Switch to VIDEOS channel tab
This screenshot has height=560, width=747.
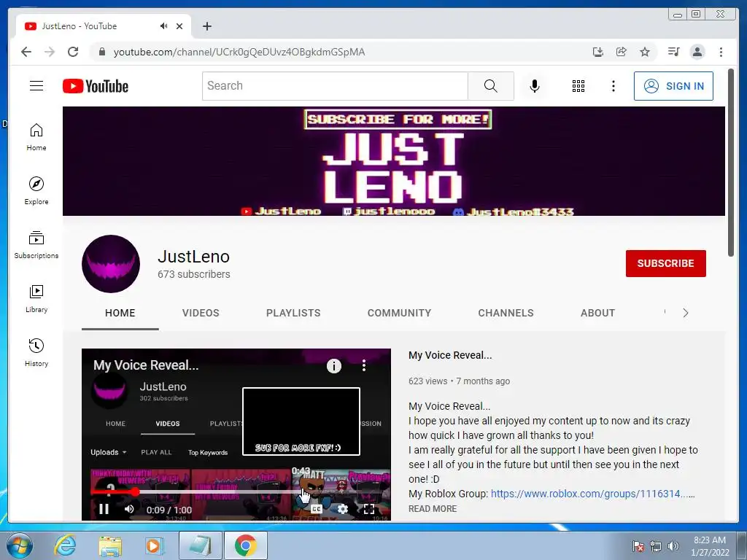click(x=201, y=313)
